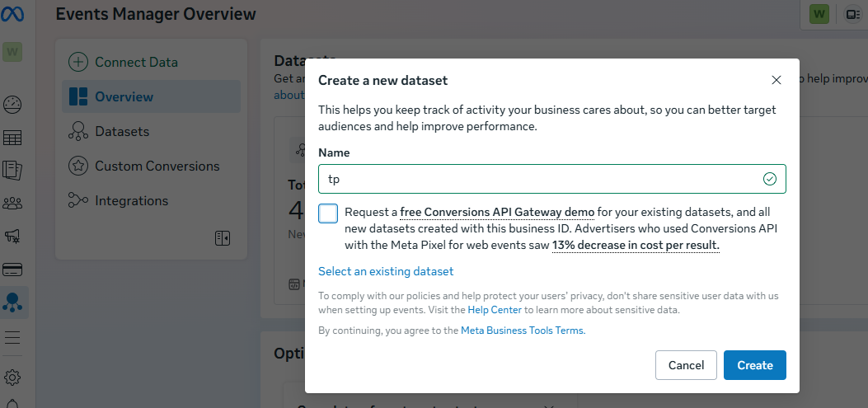This screenshot has height=408, width=868.
Task: Open the billing card icon in left rail
Action: [x=12, y=270]
